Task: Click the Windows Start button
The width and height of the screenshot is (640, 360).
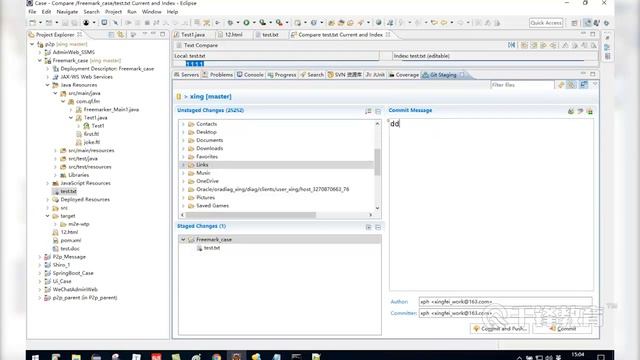Action: pos(36,357)
